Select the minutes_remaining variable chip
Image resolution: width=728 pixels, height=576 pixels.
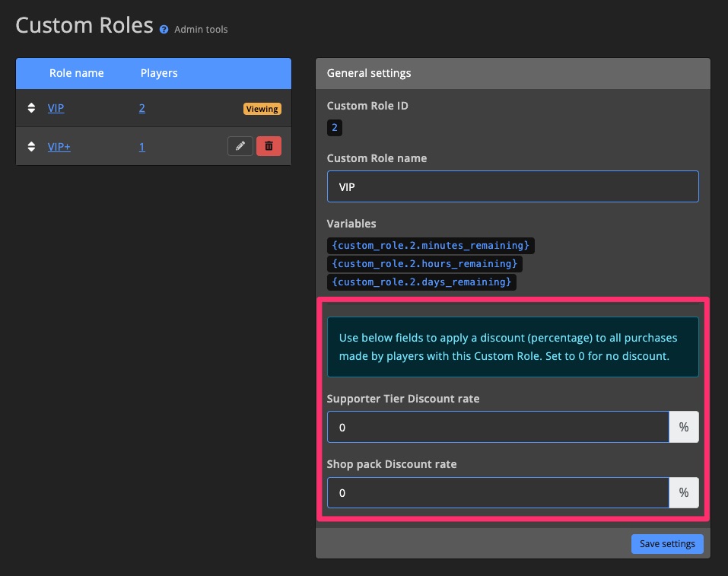(x=431, y=245)
